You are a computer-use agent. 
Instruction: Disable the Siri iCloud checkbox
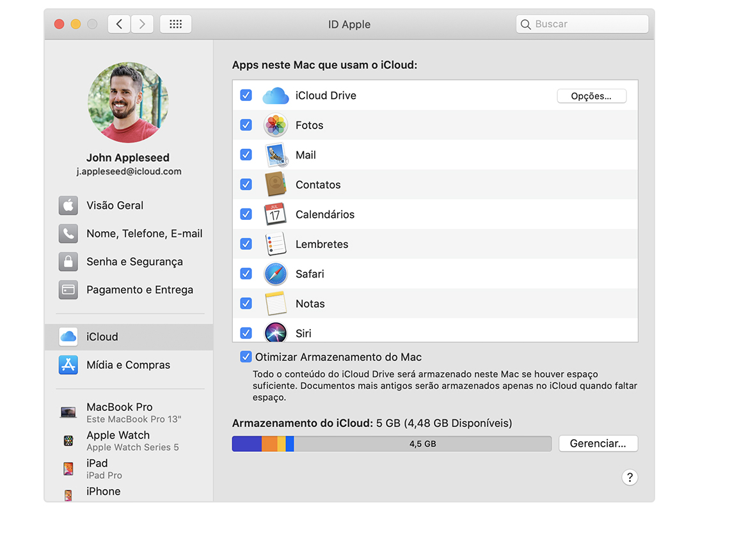(246, 333)
